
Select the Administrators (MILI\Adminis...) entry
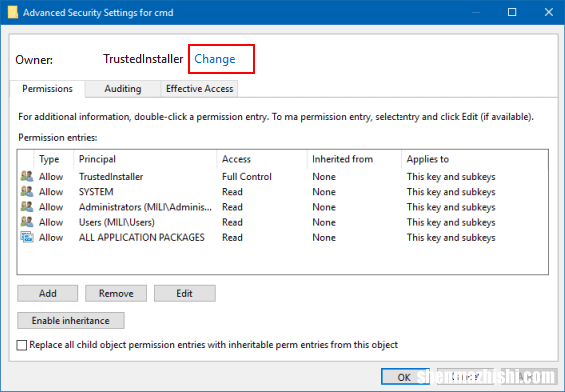(282, 207)
